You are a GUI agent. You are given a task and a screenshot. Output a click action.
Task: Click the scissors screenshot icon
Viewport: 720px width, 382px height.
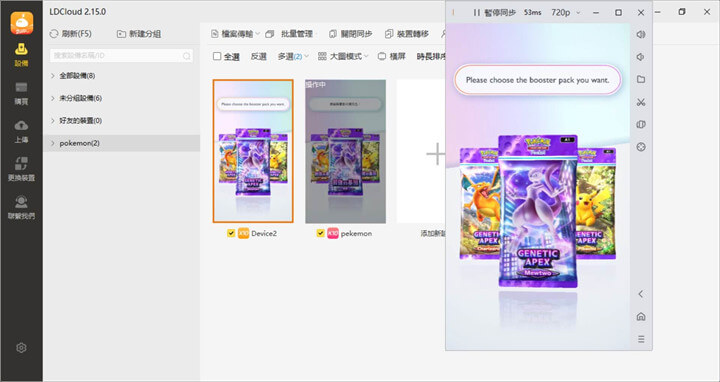click(x=641, y=102)
